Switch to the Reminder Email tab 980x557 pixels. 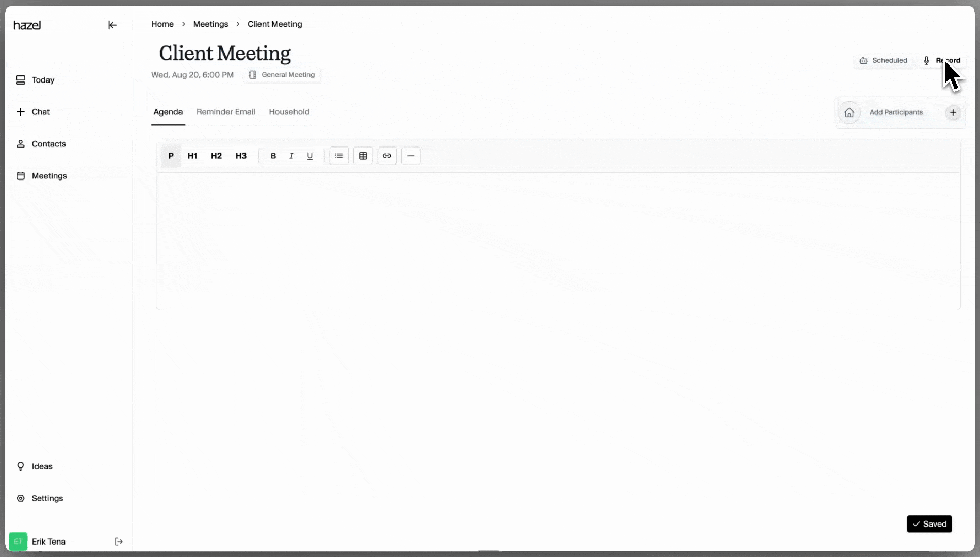(226, 112)
